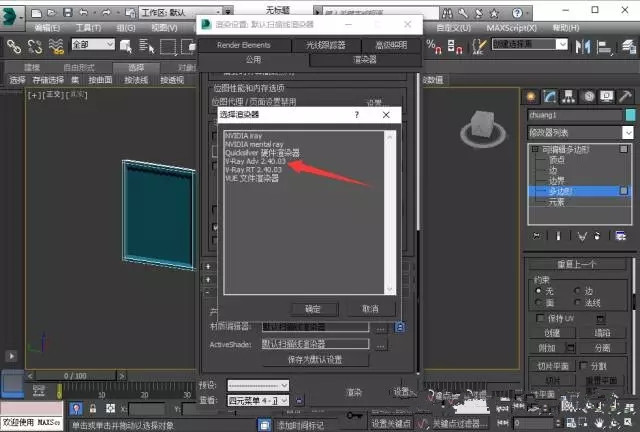This screenshot has width=640, height=432.
Task: Select the Select and Link chain tool
Action: (13, 47)
